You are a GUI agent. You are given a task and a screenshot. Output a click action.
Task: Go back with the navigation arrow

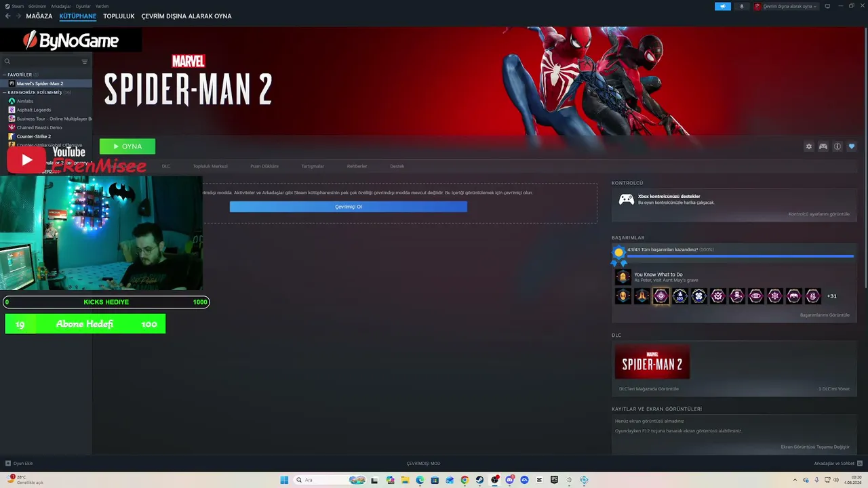pos(8,16)
